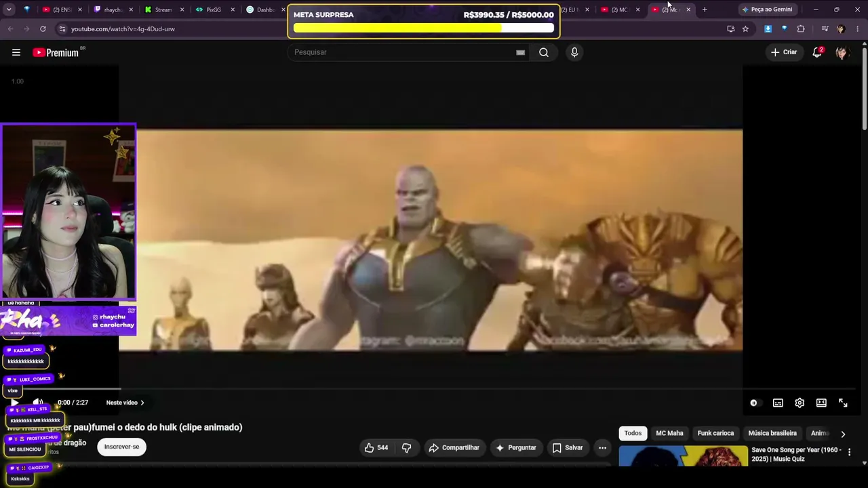868x488 pixels.
Task: Open the browser profile avatar
Action: pos(841,29)
